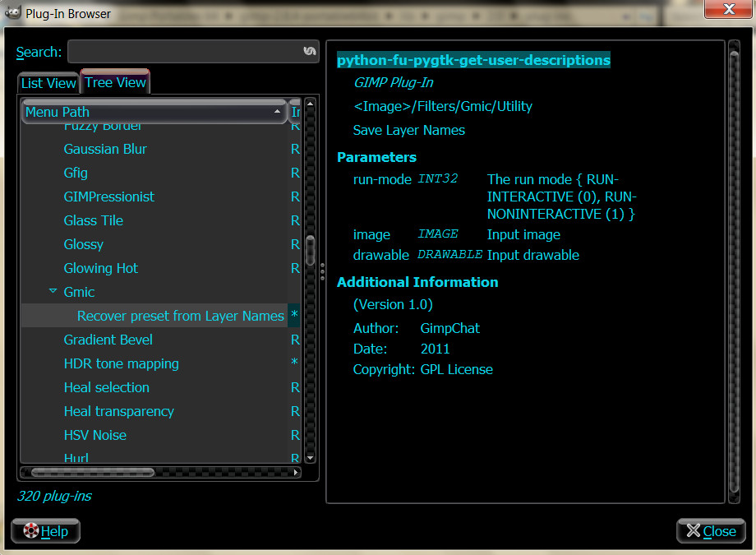Screen dimensions: 756x555
Task: Close the Plug-In Browser window with X
Action: 728,9
